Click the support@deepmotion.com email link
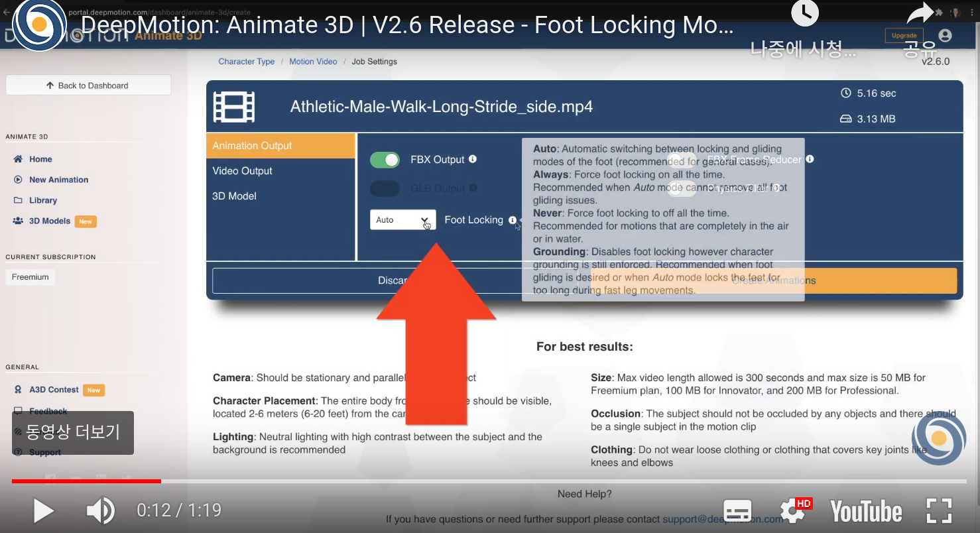This screenshot has width=980, height=533. (x=723, y=519)
